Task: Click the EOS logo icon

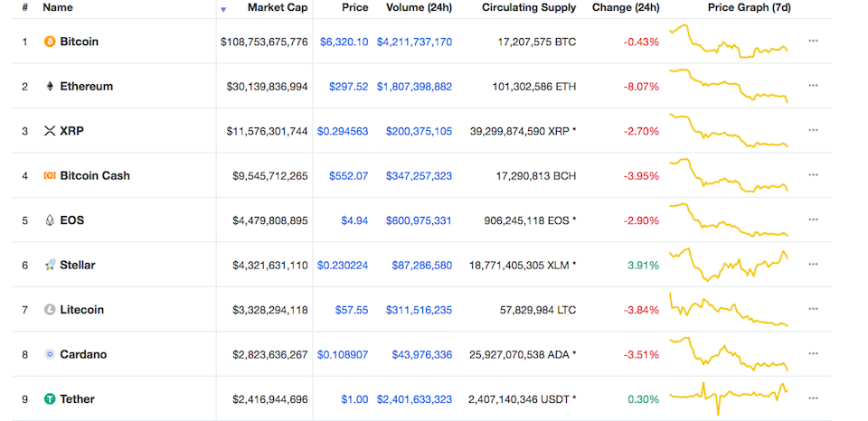Action: (x=50, y=220)
